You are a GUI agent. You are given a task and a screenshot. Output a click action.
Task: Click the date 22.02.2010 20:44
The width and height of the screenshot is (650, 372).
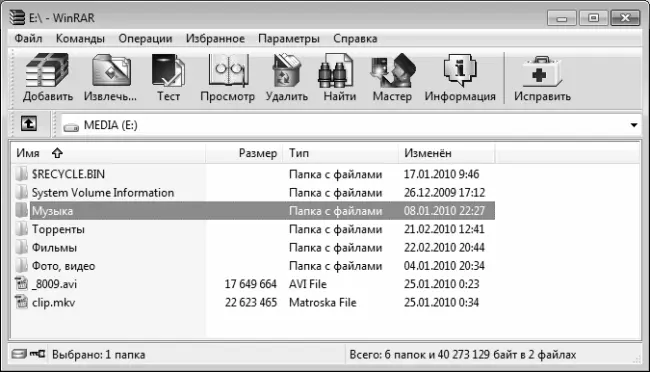tap(444, 247)
